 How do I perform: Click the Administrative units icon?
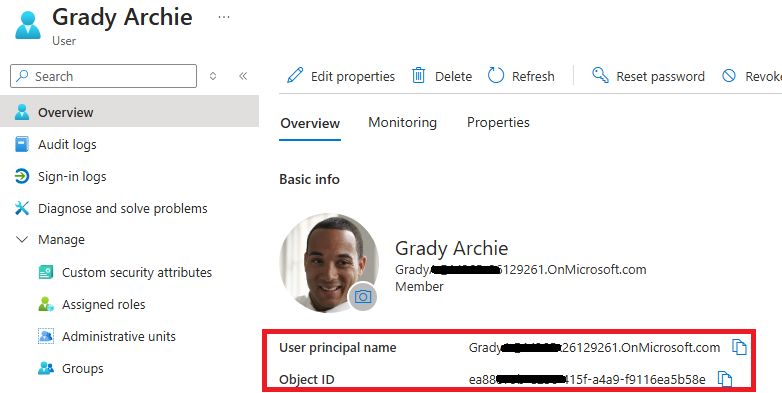46,336
